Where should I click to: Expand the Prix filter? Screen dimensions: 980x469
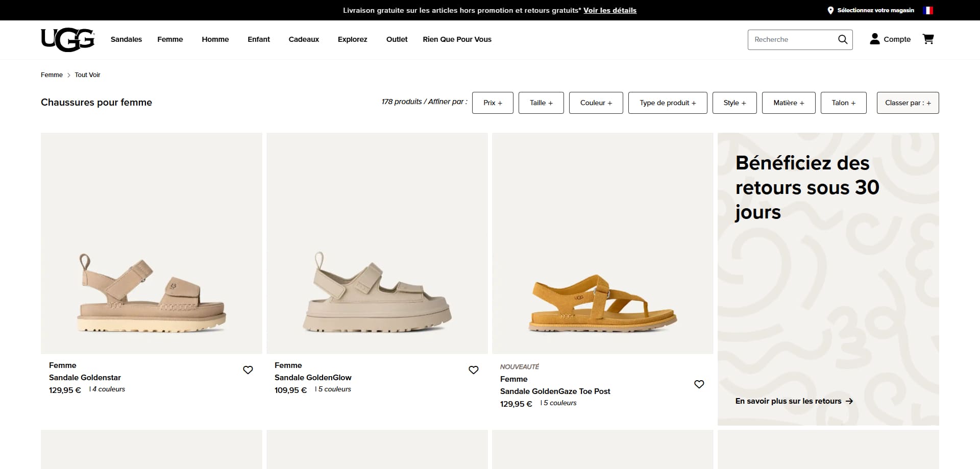[x=493, y=103]
